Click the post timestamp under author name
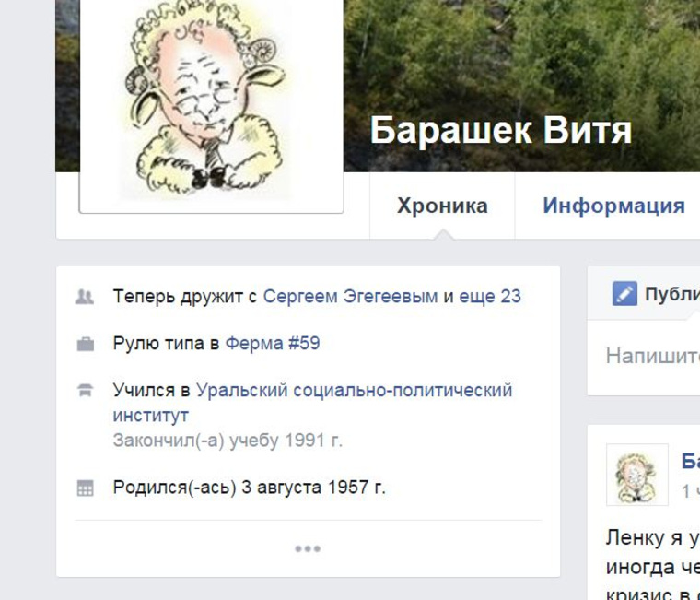Screen dimensions: 700x600 pos(690,491)
